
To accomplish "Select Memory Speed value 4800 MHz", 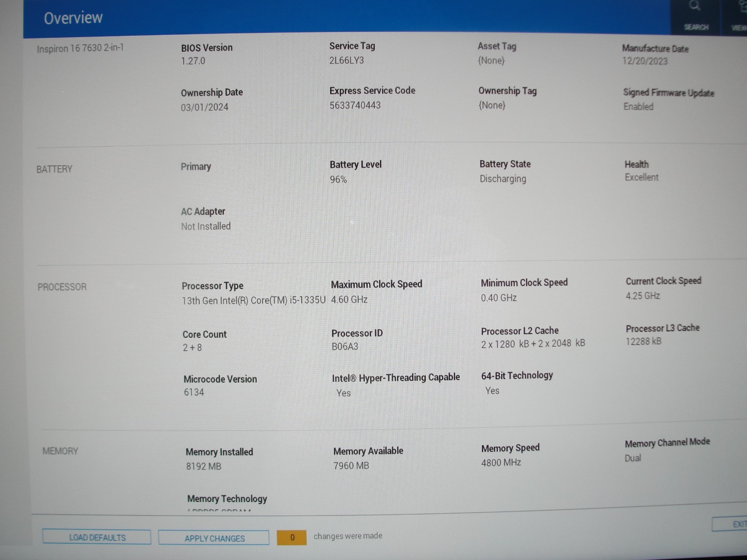I will click(x=501, y=463).
